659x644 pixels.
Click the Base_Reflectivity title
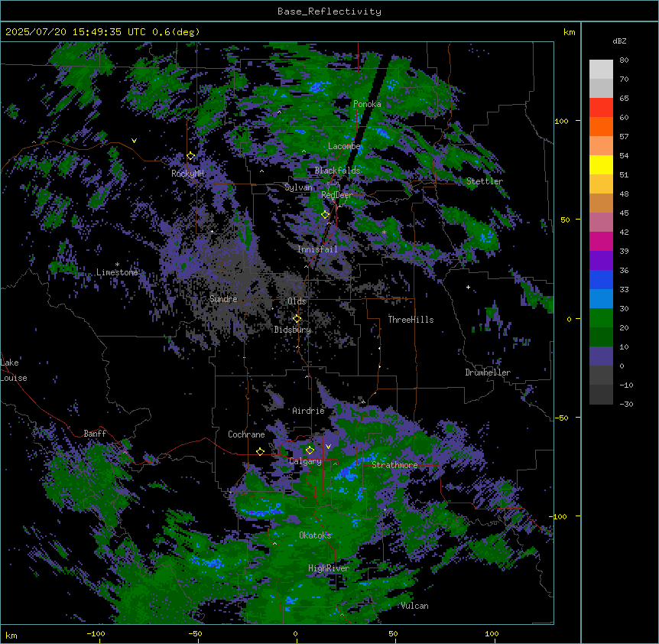coord(329,11)
